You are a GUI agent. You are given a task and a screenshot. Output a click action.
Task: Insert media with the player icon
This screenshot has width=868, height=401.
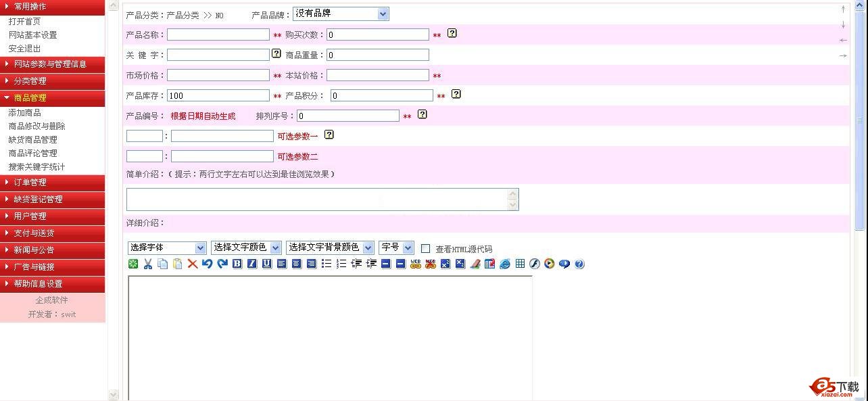pyautogui.click(x=549, y=264)
